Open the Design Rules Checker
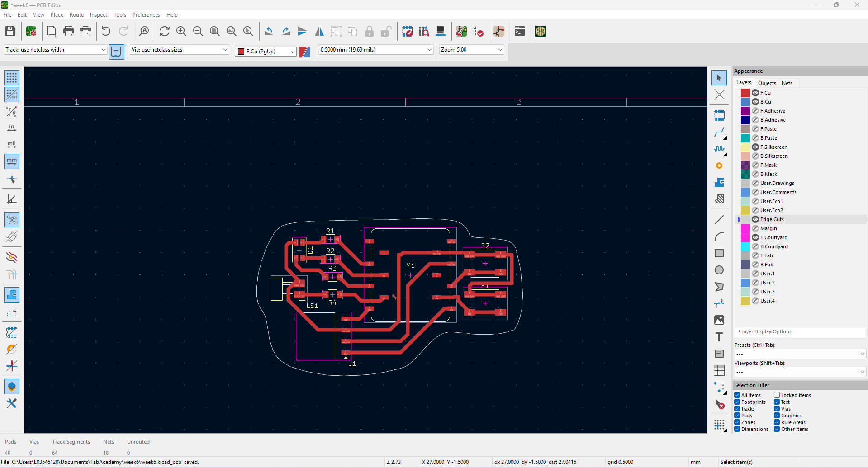Screen dimensions: 868x468 point(478,31)
